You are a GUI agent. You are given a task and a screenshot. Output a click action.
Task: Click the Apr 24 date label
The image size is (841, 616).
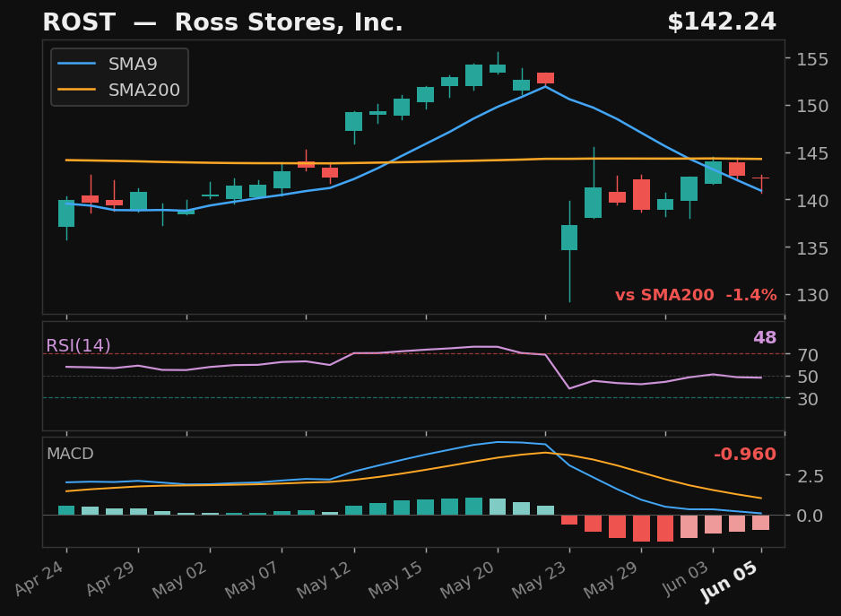(x=40, y=578)
